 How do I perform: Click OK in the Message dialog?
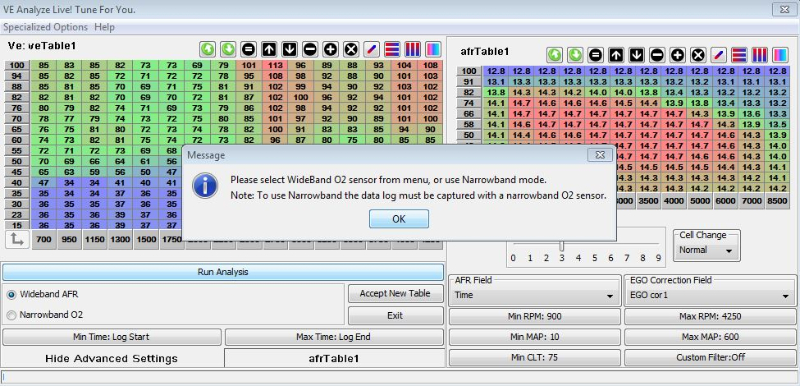tap(399, 219)
